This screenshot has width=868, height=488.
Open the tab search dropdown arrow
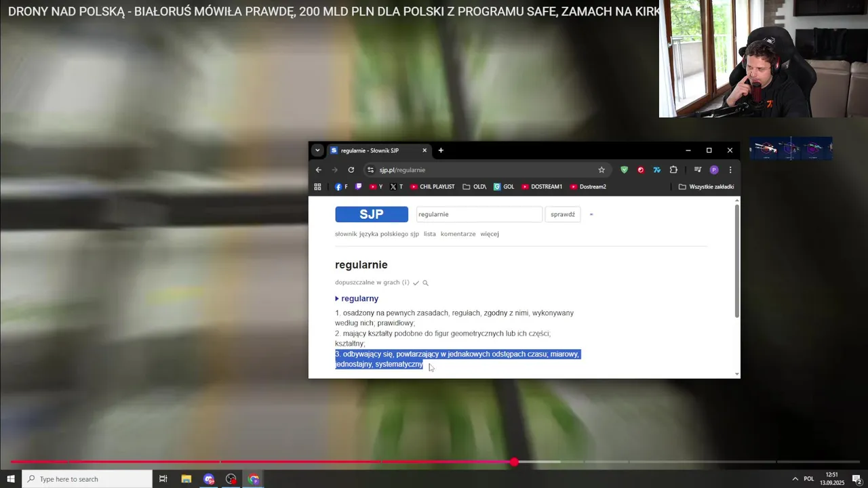tap(317, 150)
